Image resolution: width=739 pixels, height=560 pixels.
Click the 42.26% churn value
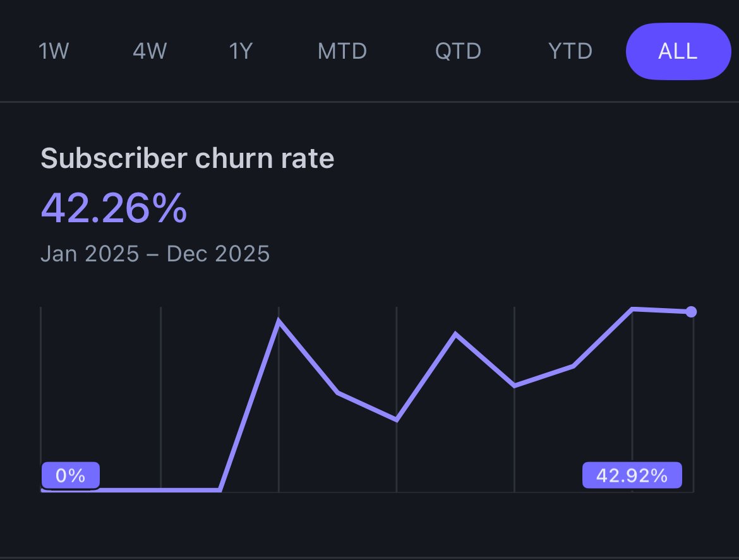point(114,208)
